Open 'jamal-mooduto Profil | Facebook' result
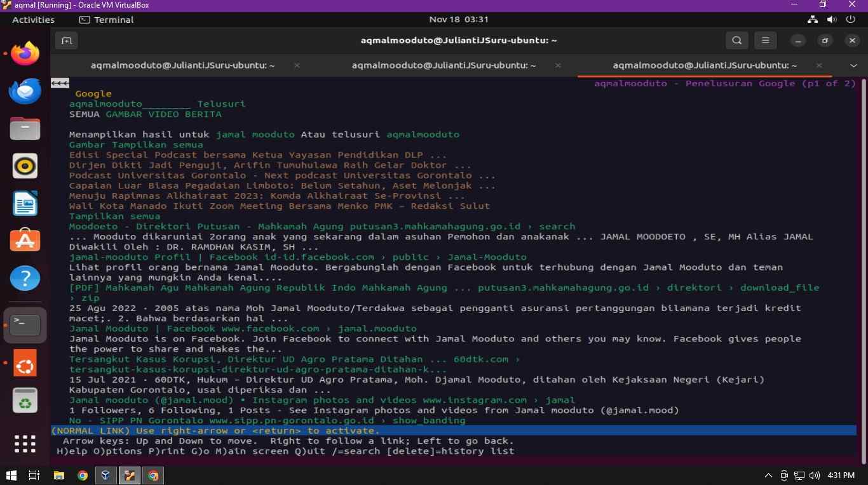Image resolution: width=868 pixels, height=485 pixels. (x=298, y=257)
